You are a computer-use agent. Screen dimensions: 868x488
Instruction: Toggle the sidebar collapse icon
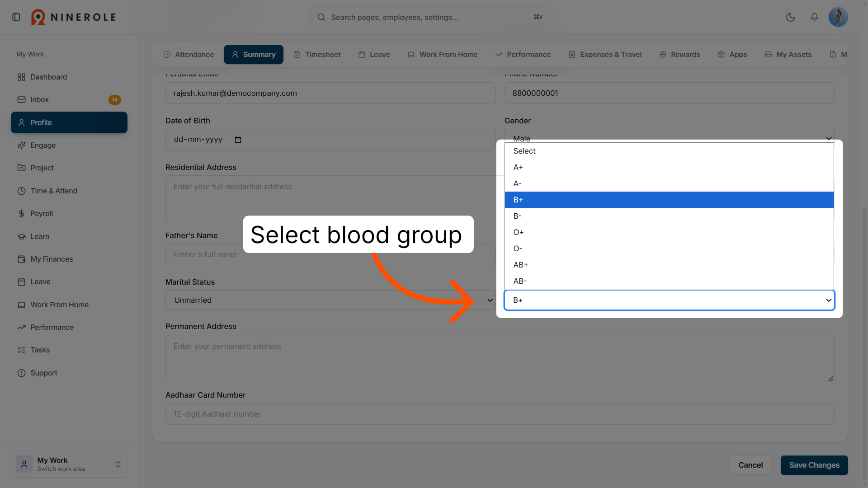[x=16, y=17]
